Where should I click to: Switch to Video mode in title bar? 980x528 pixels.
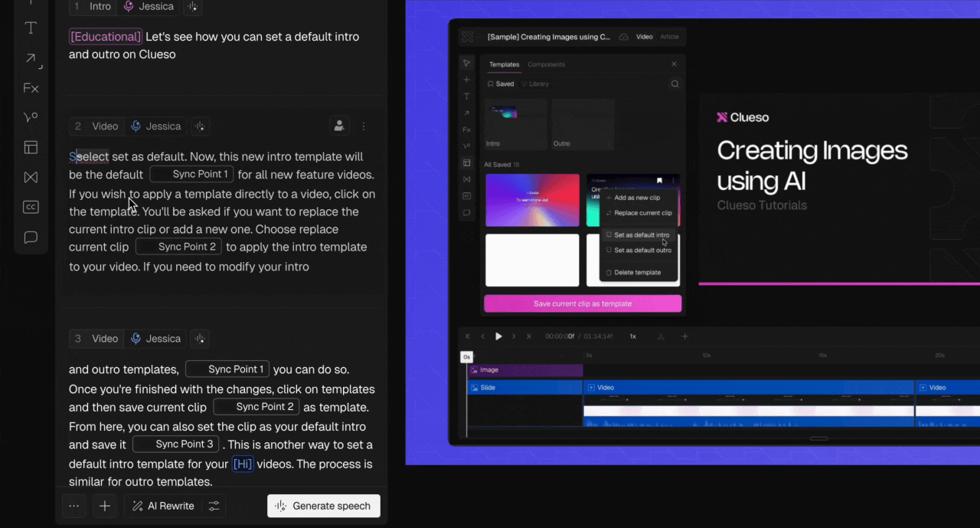point(645,37)
